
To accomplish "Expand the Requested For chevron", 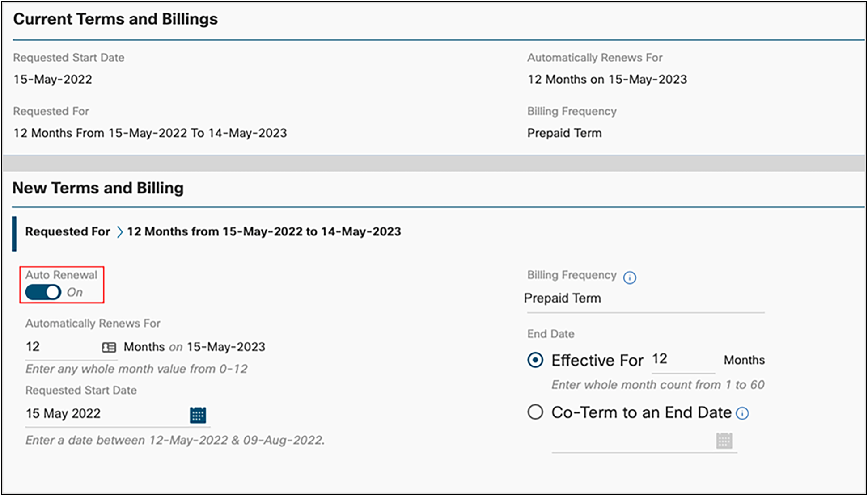I will (x=119, y=232).
